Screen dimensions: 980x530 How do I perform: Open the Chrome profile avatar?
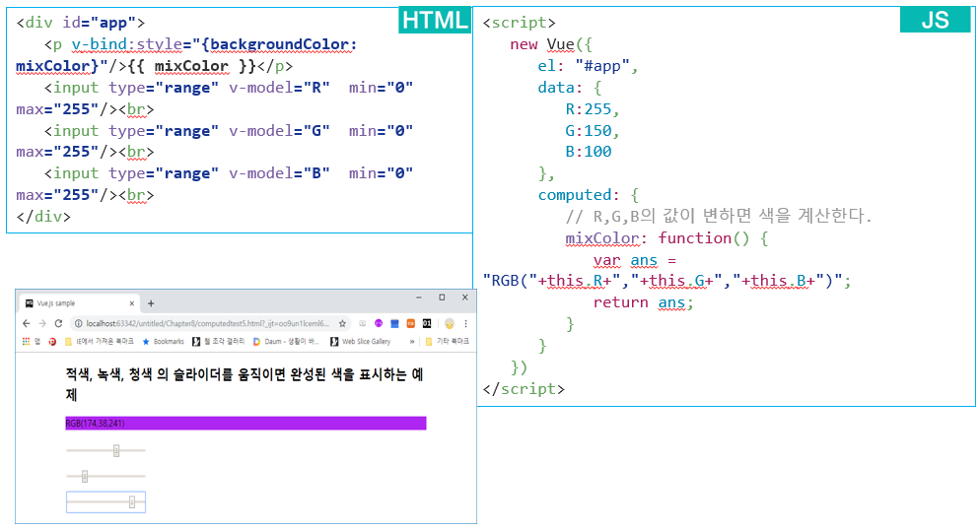450,323
